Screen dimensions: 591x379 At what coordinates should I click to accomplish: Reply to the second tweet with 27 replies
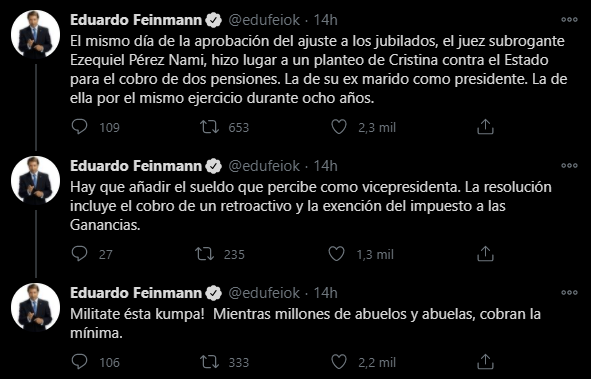pos(79,254)
